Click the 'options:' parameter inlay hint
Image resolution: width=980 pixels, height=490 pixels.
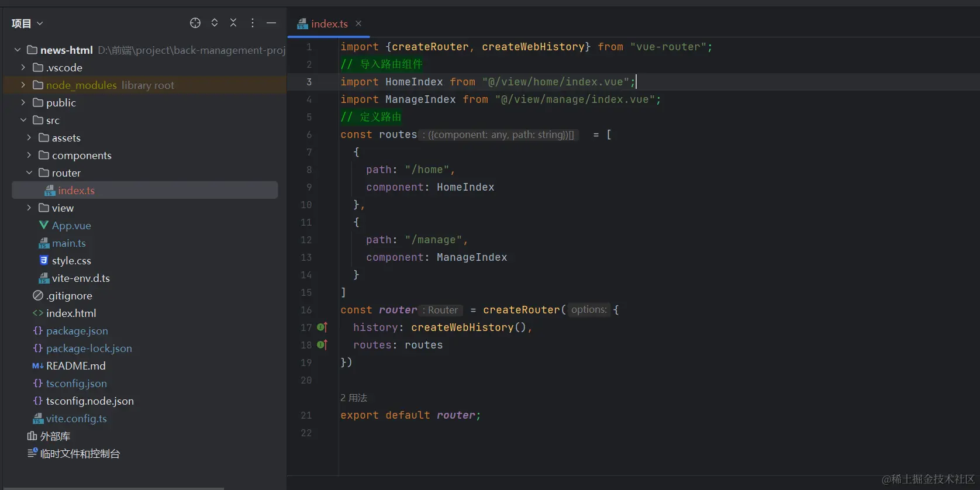pyautogui.click(x=589, y=310)
